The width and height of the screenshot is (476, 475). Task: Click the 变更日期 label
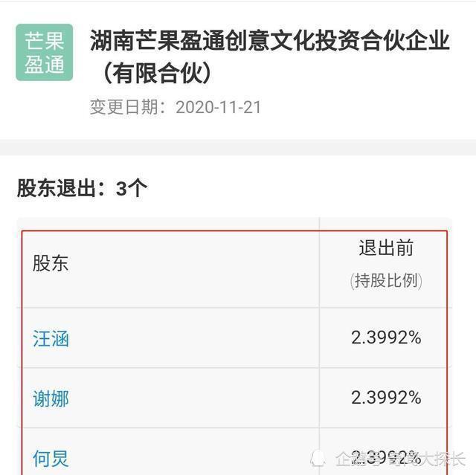pos(127,107)
